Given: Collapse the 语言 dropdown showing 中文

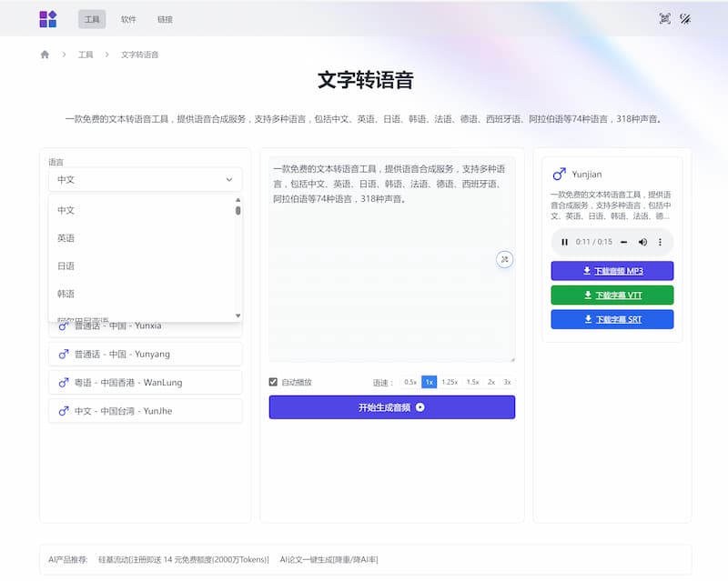Looking at the screenshot, I should click(x=146, y=180).
